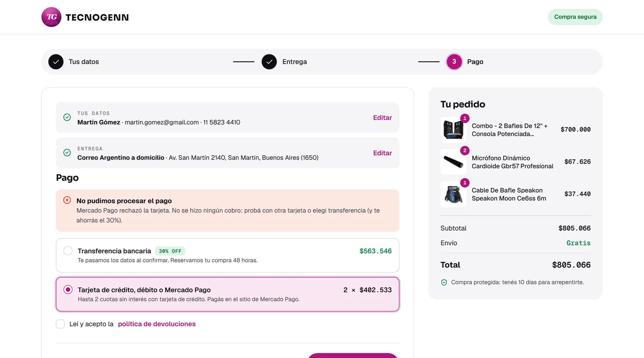The width and height of the screenshot is (644, 358).
Task: Click the Compra segura badge
Action: [575, 17]
